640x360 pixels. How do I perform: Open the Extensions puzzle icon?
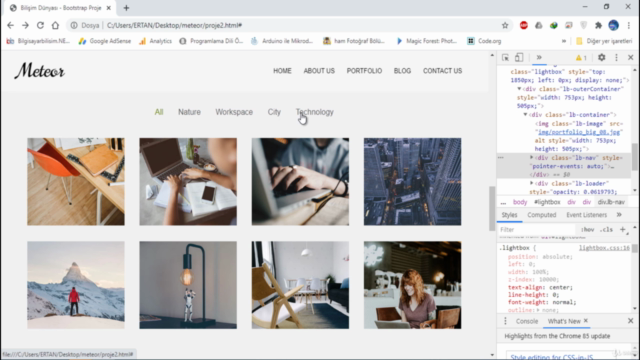(x=598, y=25)
